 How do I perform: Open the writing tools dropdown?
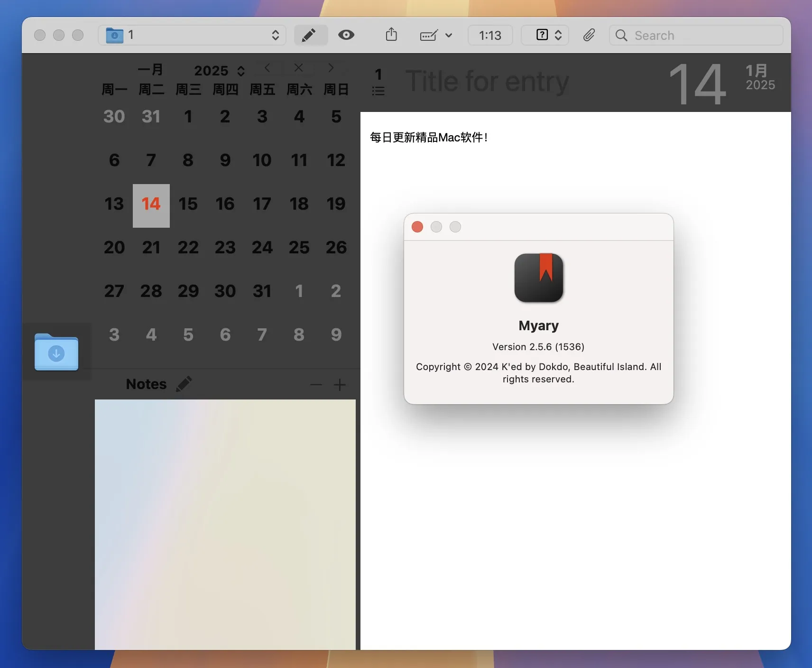[436, 35]
